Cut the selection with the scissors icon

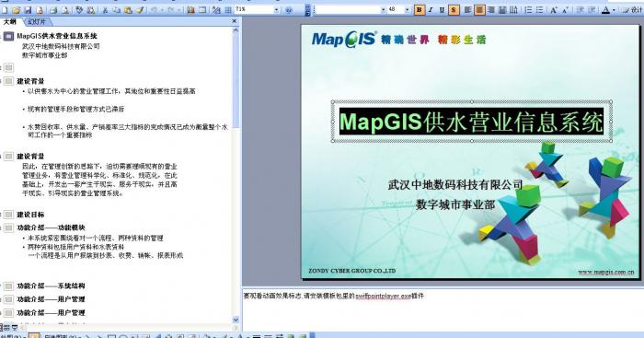(105, 10)
